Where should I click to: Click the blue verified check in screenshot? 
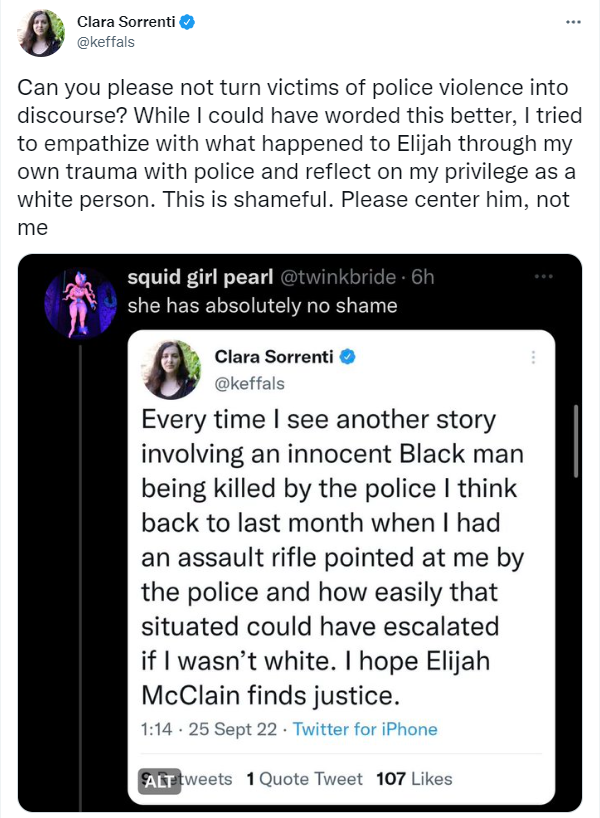pos(351,357)
